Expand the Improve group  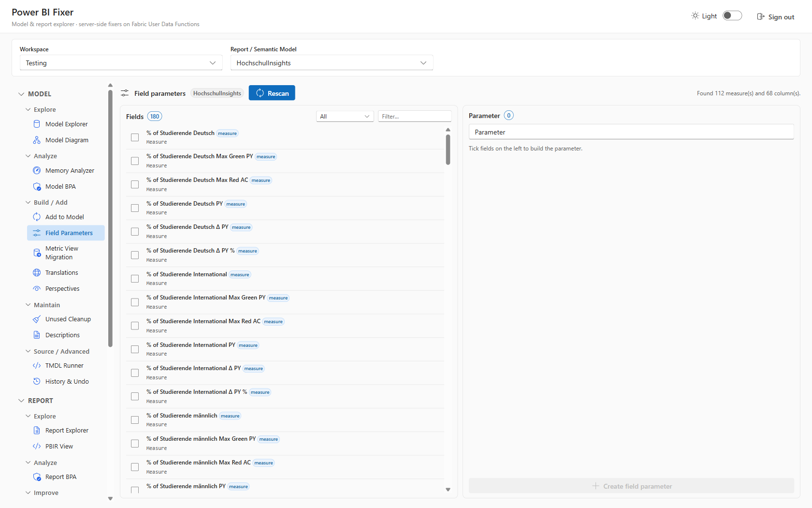click(x=28, y=493)
